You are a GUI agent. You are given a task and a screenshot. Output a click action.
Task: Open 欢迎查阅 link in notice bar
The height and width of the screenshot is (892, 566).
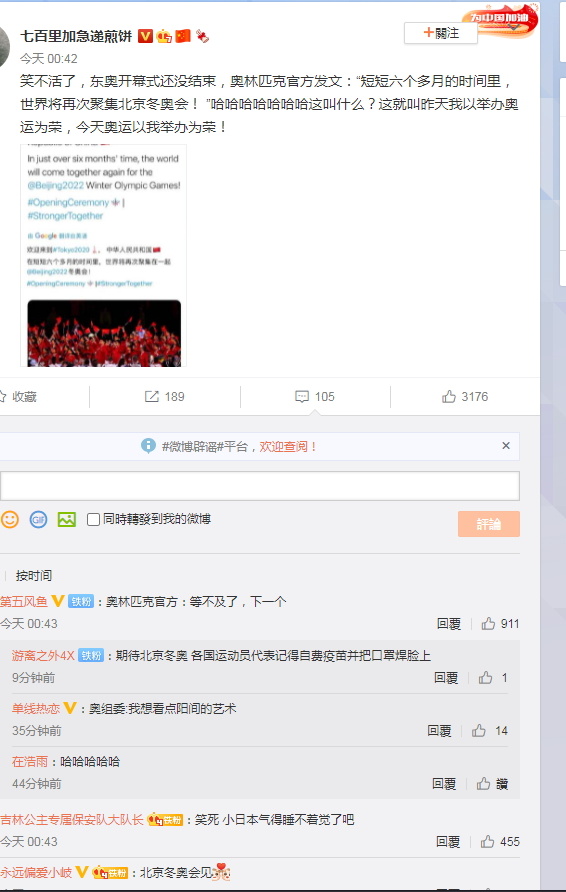coord(288,447)
